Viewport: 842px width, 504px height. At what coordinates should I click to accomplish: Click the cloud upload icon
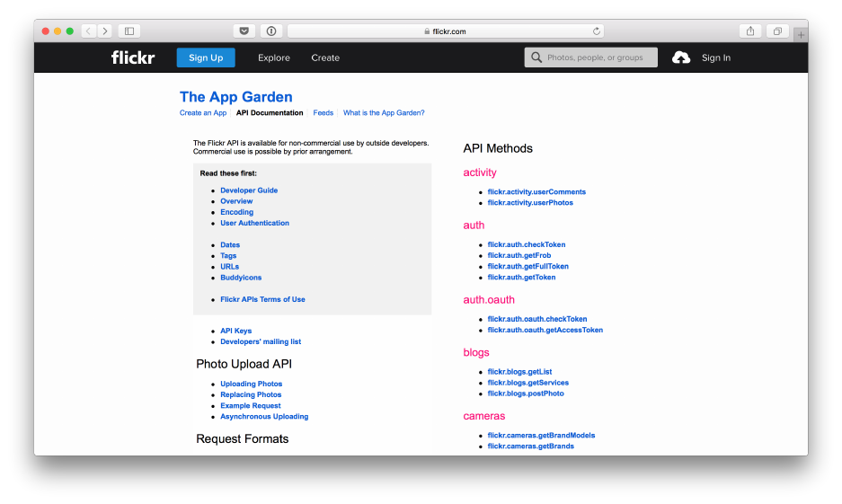tap(681, 57)
